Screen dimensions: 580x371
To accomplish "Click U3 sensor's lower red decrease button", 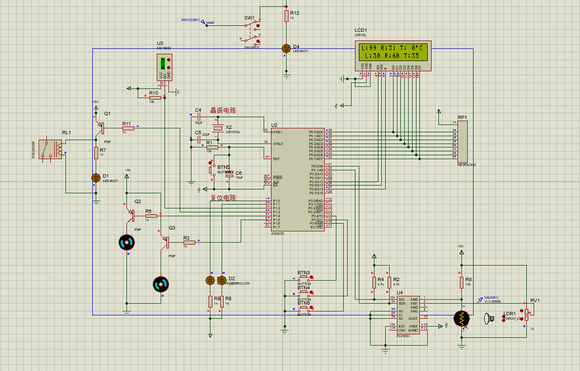I will 169,67.
